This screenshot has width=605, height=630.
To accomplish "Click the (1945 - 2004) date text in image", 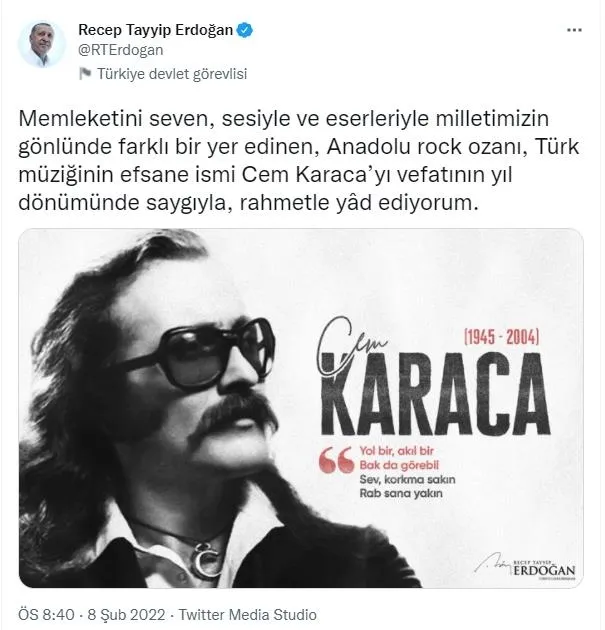I will coord(501,338).
